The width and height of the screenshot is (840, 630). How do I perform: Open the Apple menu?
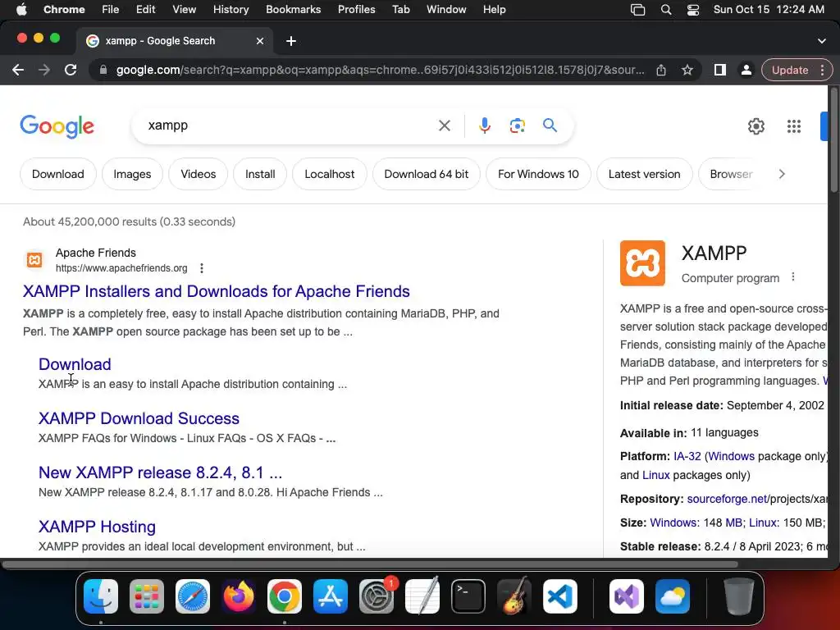point(21,10)
